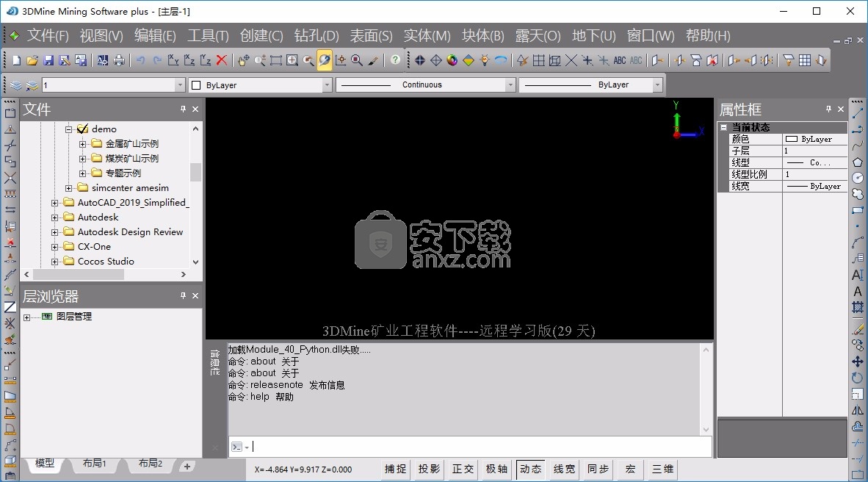Close the 层浏览器 panel
The image size is (868, 482).
(x=195, y=296)
